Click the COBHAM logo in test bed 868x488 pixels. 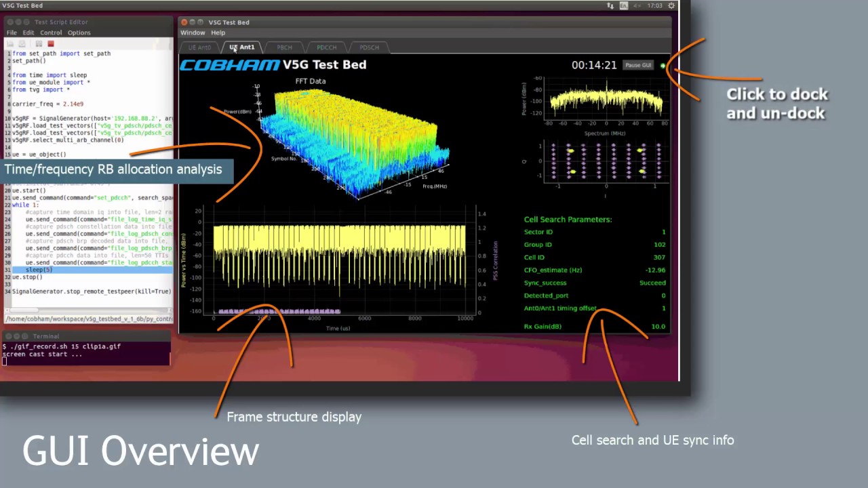[229, 65]
